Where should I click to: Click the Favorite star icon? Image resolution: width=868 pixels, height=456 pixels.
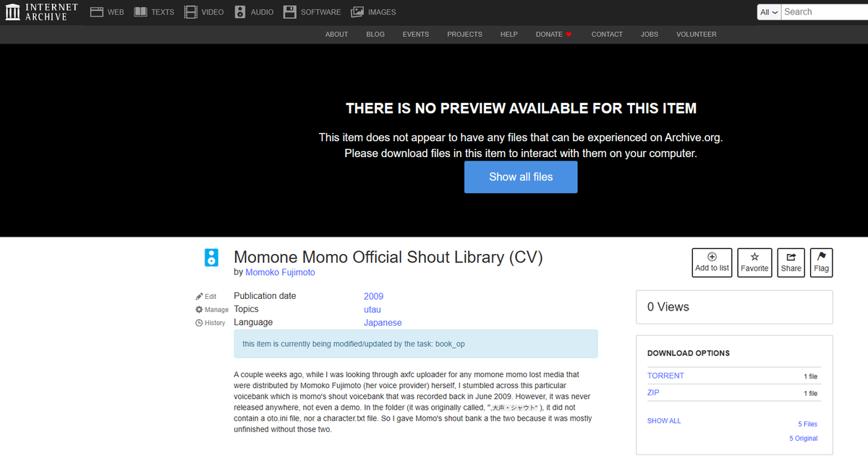pos(754,257)
